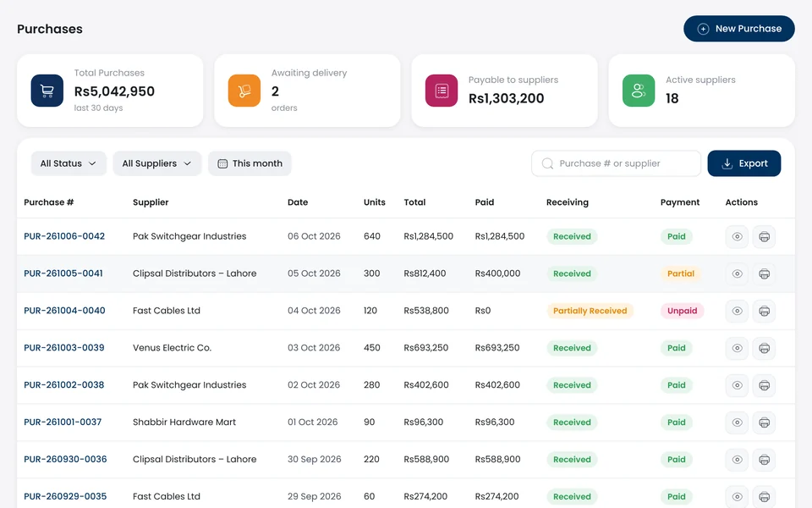The image size is (812, 508).
Task: Open purchase link PUR-260929-0035
Action: [x=65, y=496]
